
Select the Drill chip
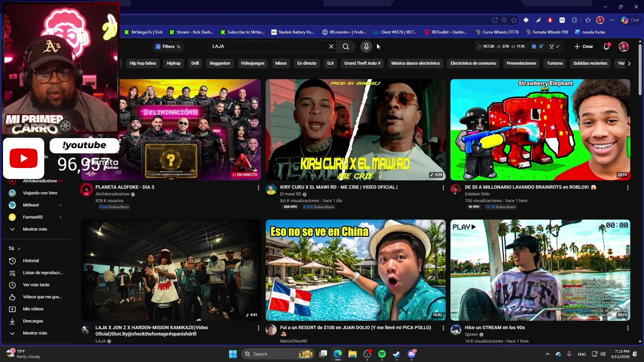tap(195, 63)
